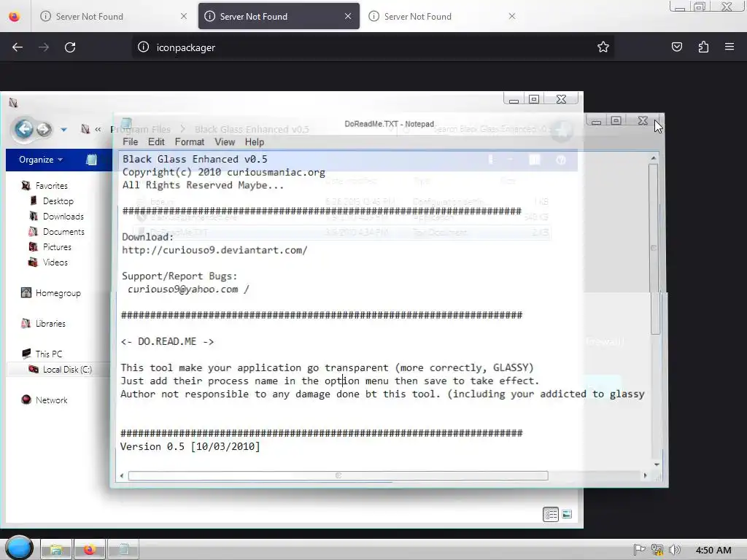Open Notepad taskbar button
This screenshot has width=747, height=560.
point(123,550)
